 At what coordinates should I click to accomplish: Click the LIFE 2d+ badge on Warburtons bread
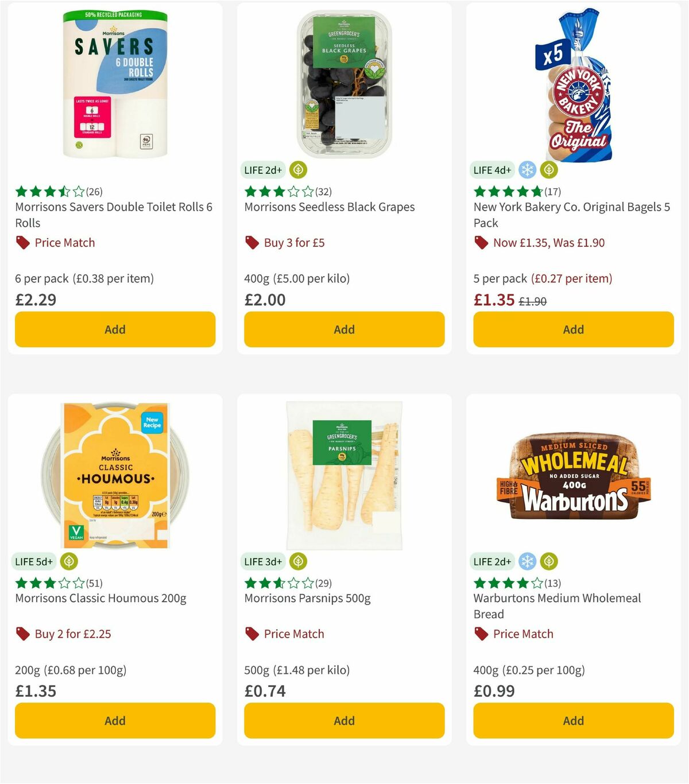(x=491, y=561)
